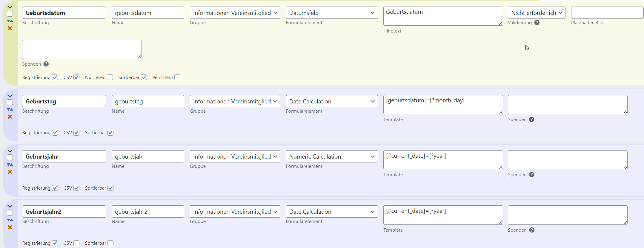The image size is (644, 248).
Task: Click the Name field containing geburtstag
Action: tap(148, 101)
